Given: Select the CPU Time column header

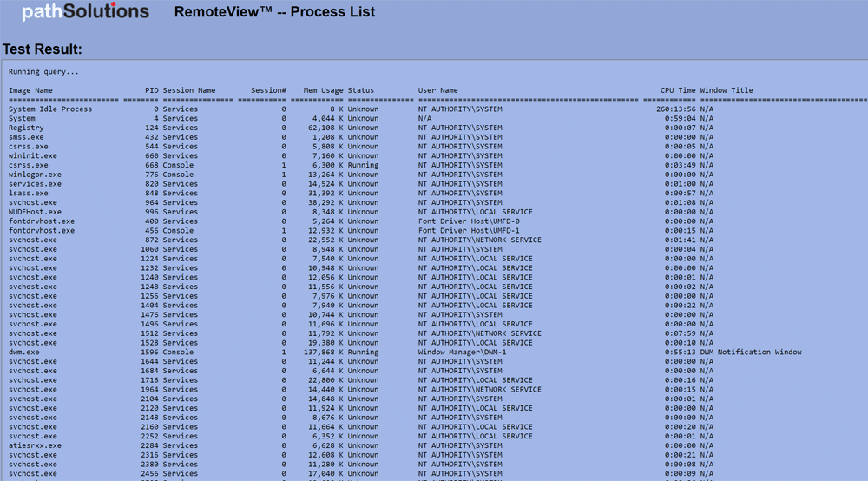Looking at the screenshot, I should [x=677, y=90].
